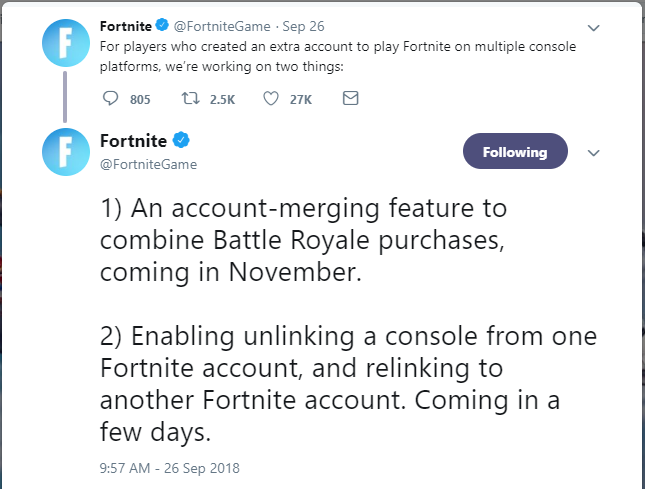Click the reply speech bubble icon
645x489 pixels.
(110, 98)
